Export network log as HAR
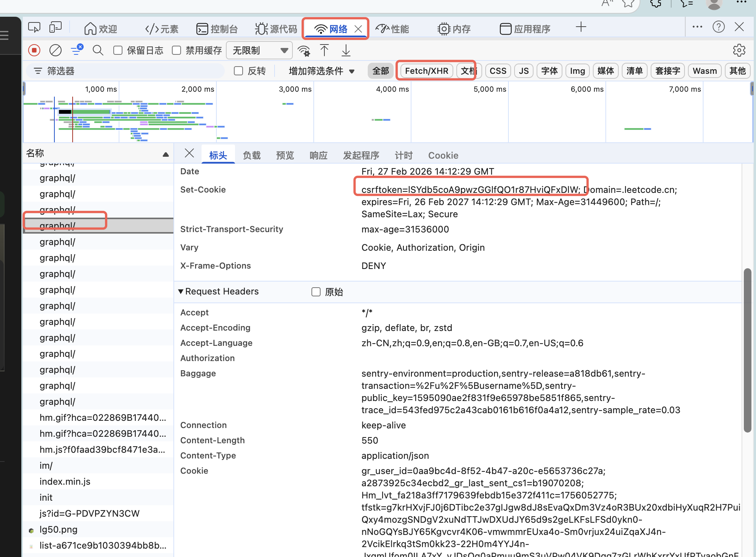756x557 pixels. [x=345, y=50]
